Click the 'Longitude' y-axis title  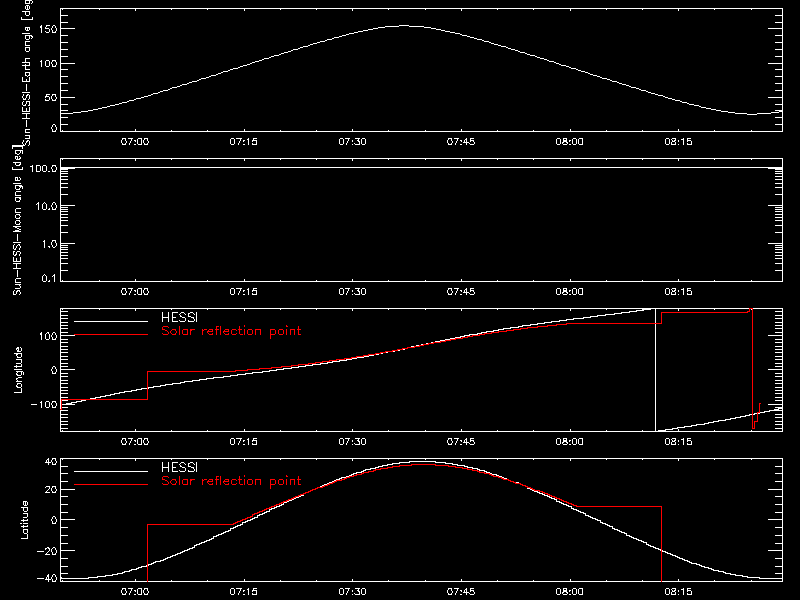pyautogui.click(x=18, y=370)
